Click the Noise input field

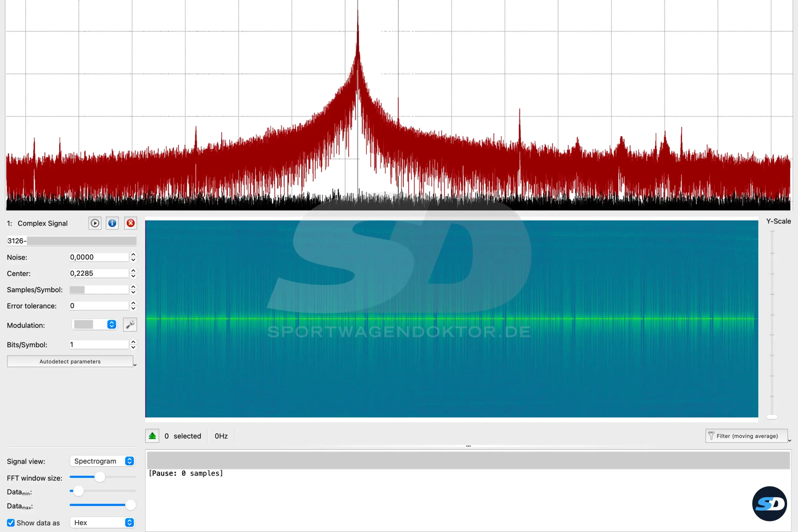click(99, 257)
